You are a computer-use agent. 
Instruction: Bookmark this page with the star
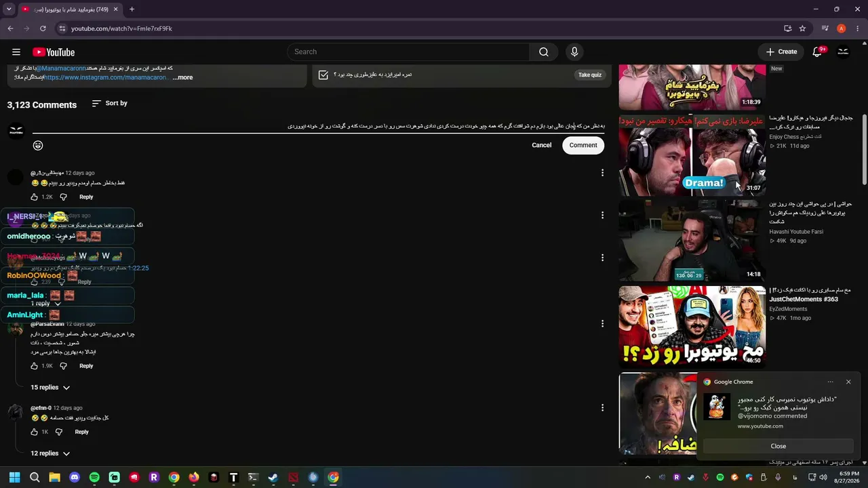pos(803,28)
